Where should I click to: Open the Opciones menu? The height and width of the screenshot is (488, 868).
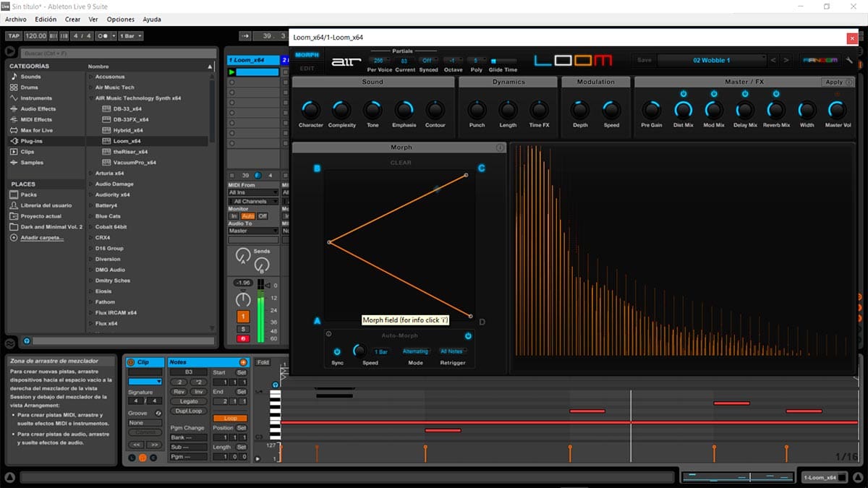pos(121,20)
